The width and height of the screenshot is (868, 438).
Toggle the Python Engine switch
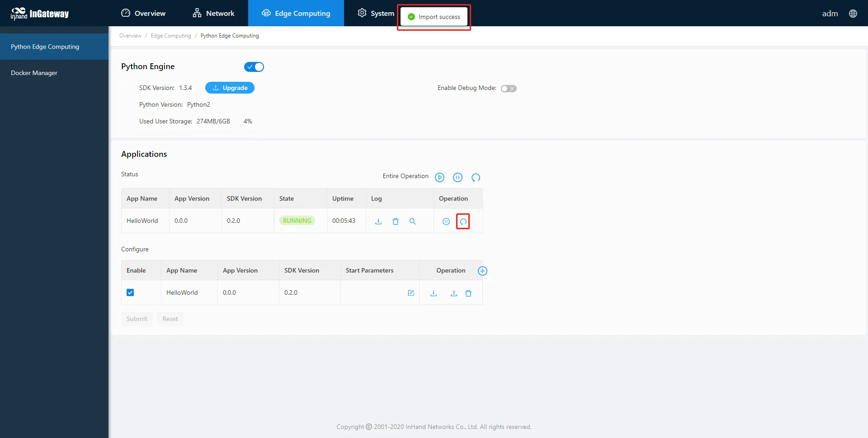tap(254, 67)
